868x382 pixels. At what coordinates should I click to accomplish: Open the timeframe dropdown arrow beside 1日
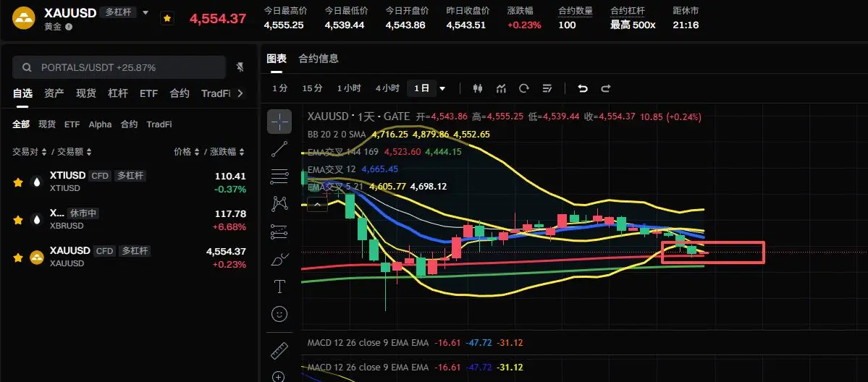pos(442,88)
